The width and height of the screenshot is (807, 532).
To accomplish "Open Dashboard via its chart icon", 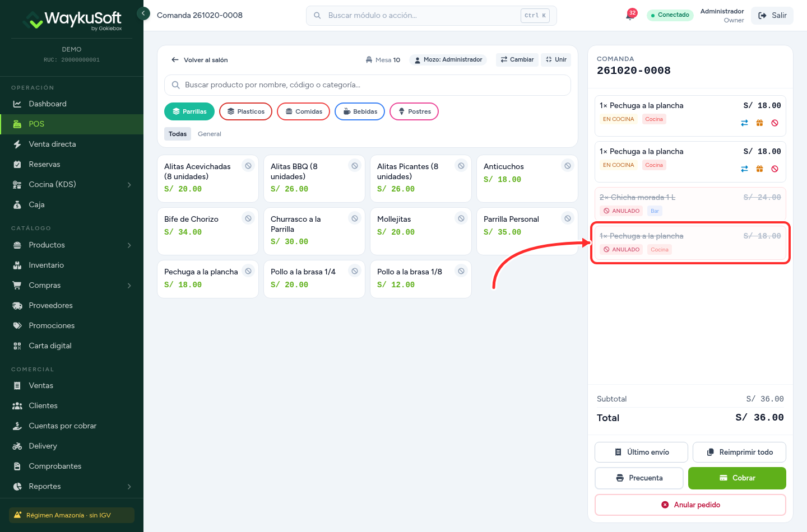I will point(17,104).
